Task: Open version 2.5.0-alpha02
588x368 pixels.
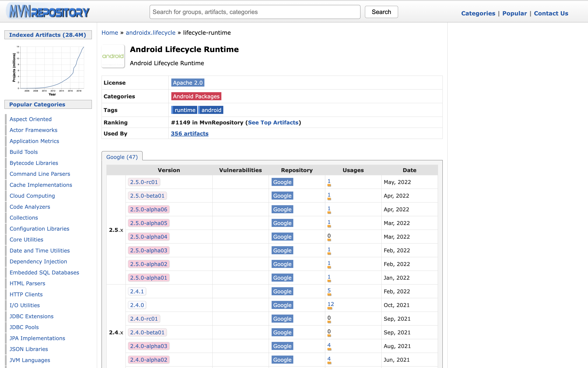Action: [x=149, y=264]
